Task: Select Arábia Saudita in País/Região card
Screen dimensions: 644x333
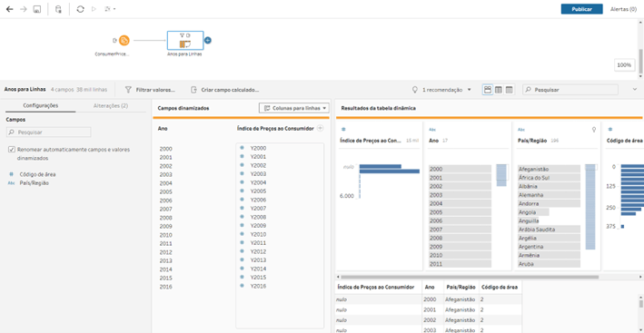Action: (550, 230)
